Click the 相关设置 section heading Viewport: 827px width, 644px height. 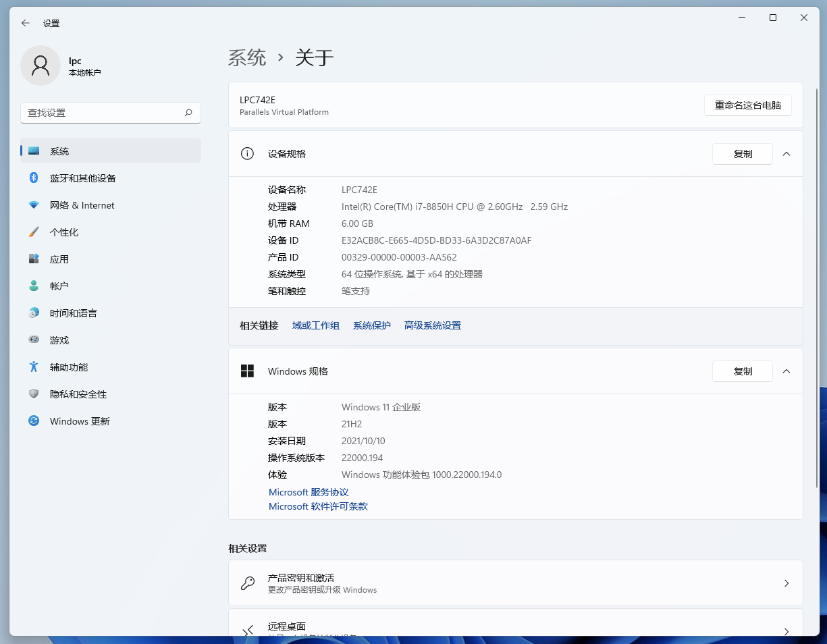[247, 548]
